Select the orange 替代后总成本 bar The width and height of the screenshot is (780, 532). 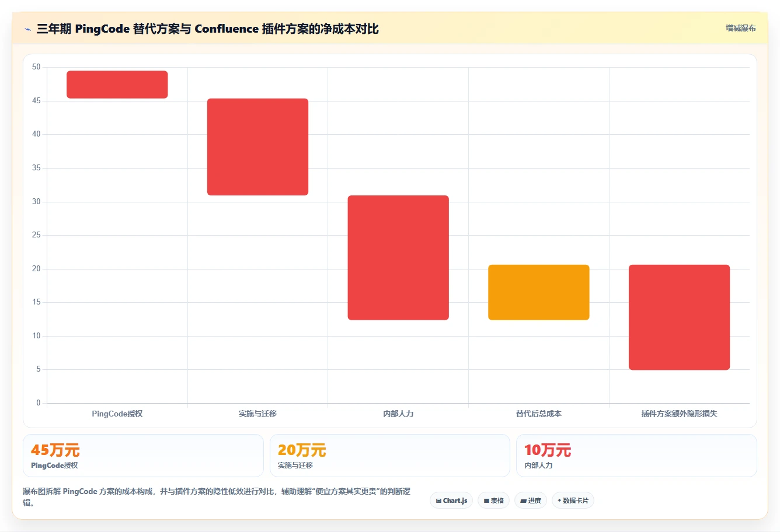click(539, 292)
